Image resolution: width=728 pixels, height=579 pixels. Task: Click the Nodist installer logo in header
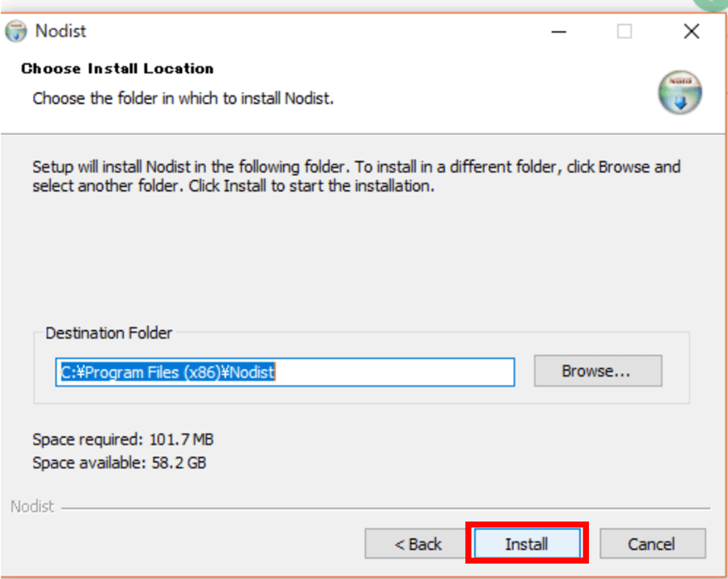679,92
